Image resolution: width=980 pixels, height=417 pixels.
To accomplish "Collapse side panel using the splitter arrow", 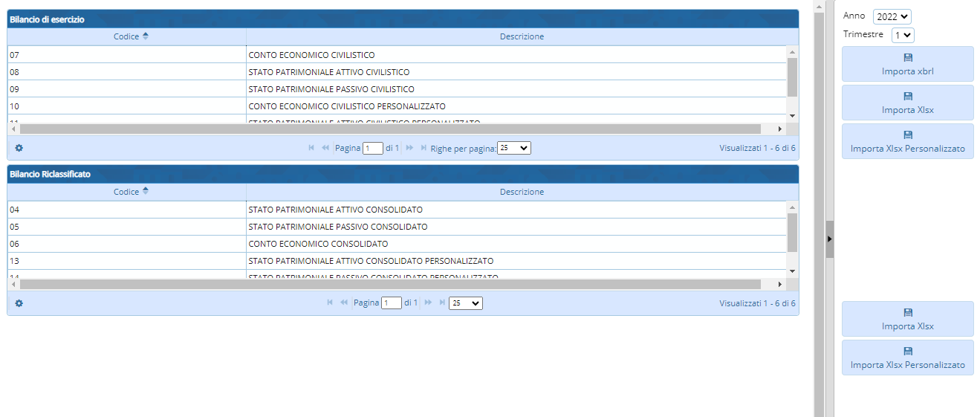I will (830, 239).
